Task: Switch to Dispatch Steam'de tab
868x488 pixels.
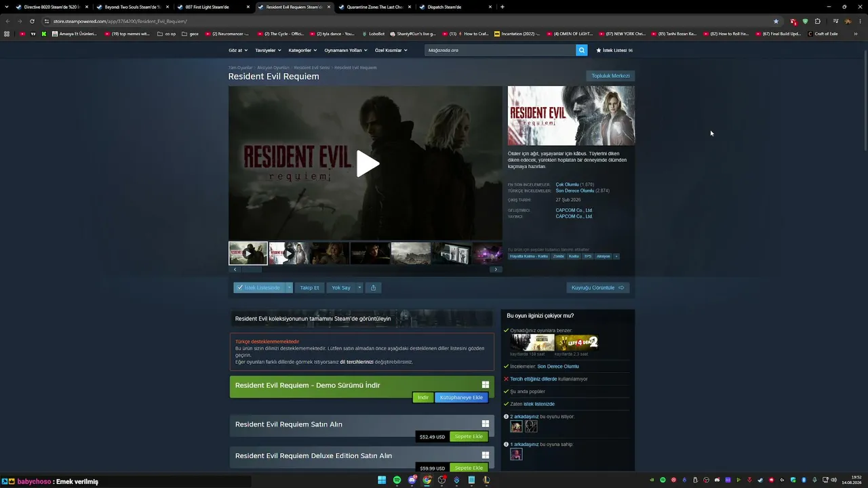Action: (x=456, y=7)
